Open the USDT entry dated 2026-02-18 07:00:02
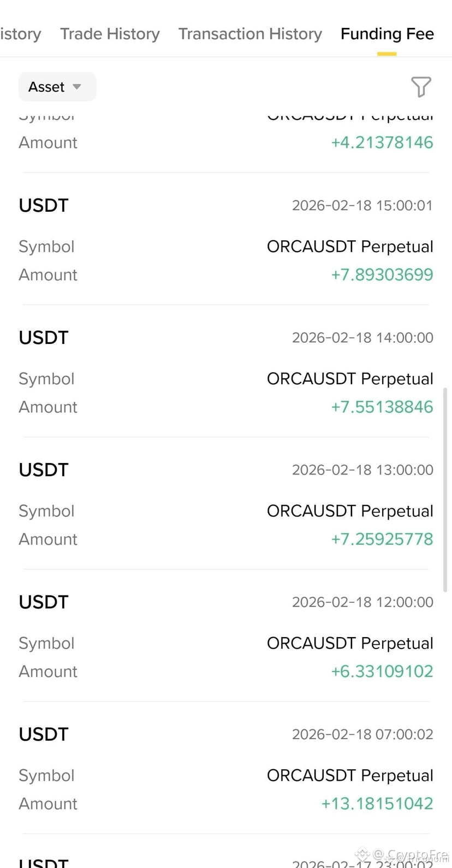The image size is (452, 868). tap(226, 768)
